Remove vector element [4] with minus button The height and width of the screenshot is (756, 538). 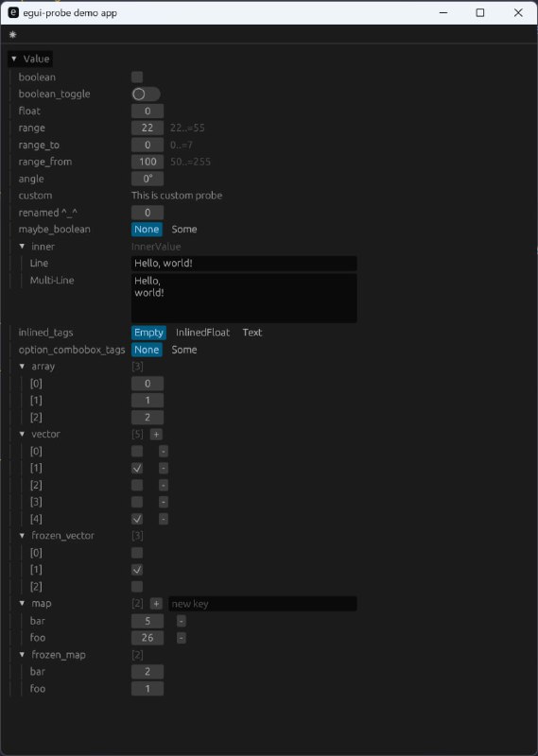pos(163,519)
